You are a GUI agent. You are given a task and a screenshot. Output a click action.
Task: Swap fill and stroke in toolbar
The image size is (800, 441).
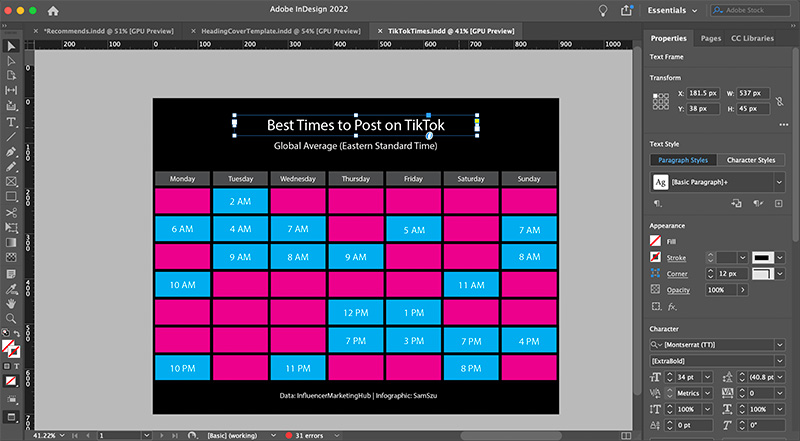[x=16, y=333]
